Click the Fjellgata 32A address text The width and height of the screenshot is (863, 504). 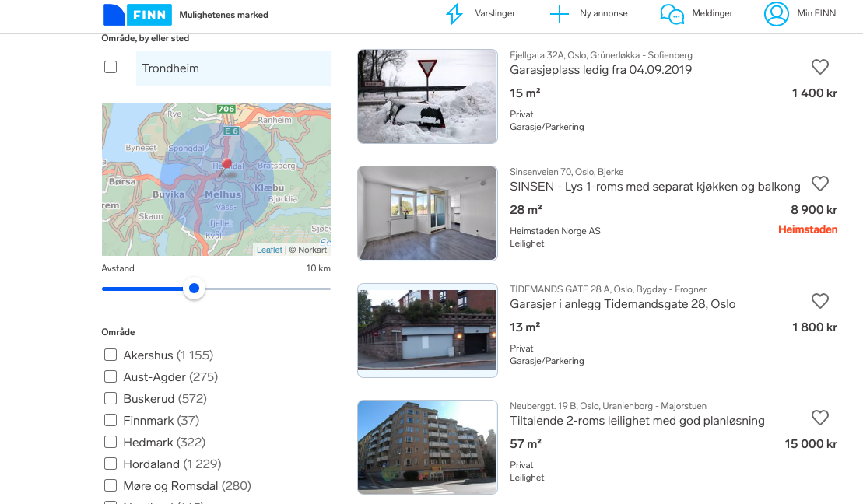(x=601, y=55)
